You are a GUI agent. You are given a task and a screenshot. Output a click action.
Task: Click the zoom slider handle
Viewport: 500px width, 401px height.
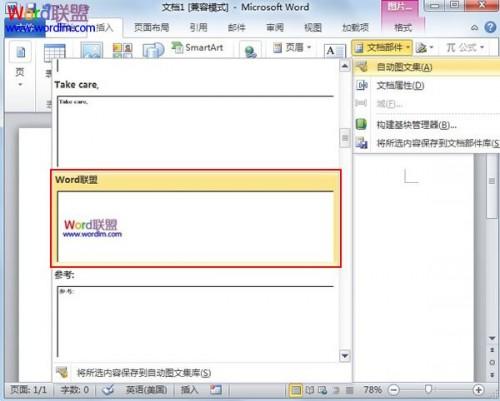click(428, 389)
